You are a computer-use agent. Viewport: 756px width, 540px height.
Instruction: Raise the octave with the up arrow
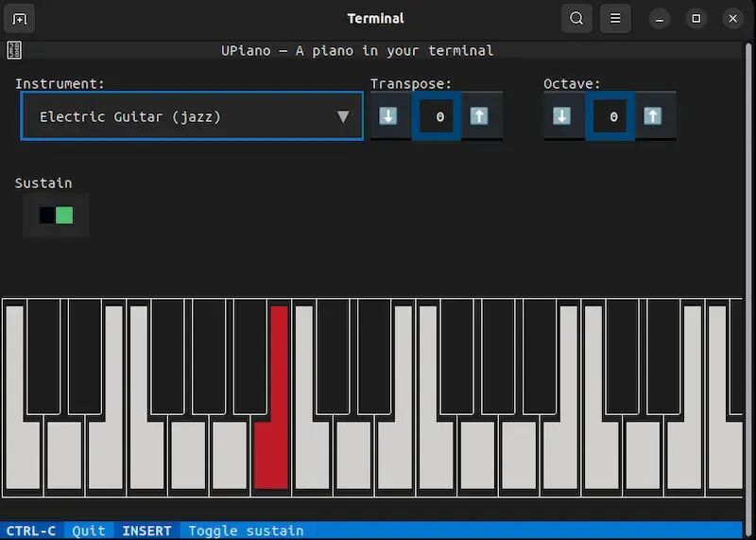click(x=653, y=116)
